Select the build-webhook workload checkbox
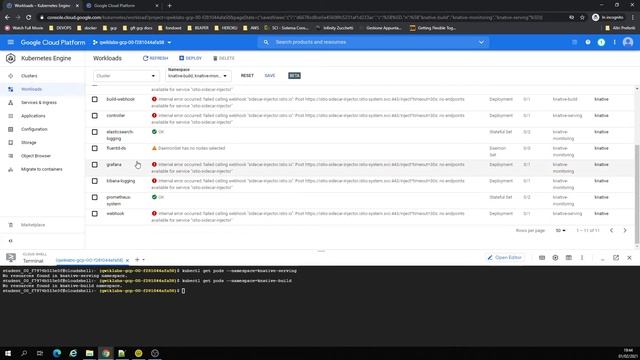This screenshot has height=360, width=640. pos(95,99)
